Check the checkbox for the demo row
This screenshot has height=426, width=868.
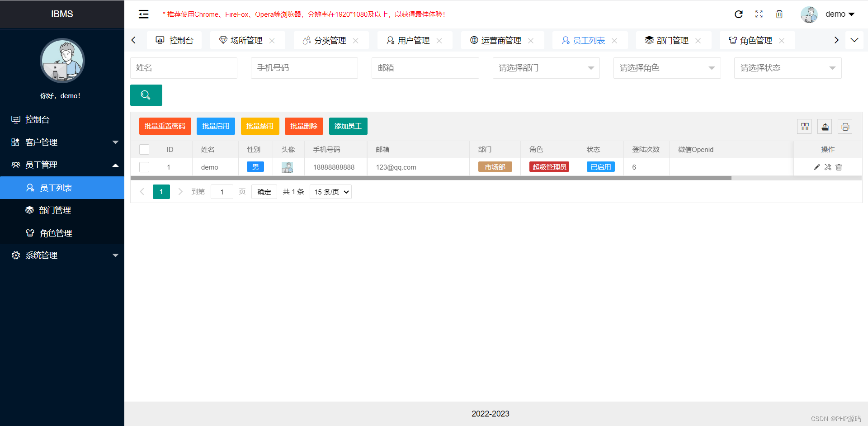(144, 167)
